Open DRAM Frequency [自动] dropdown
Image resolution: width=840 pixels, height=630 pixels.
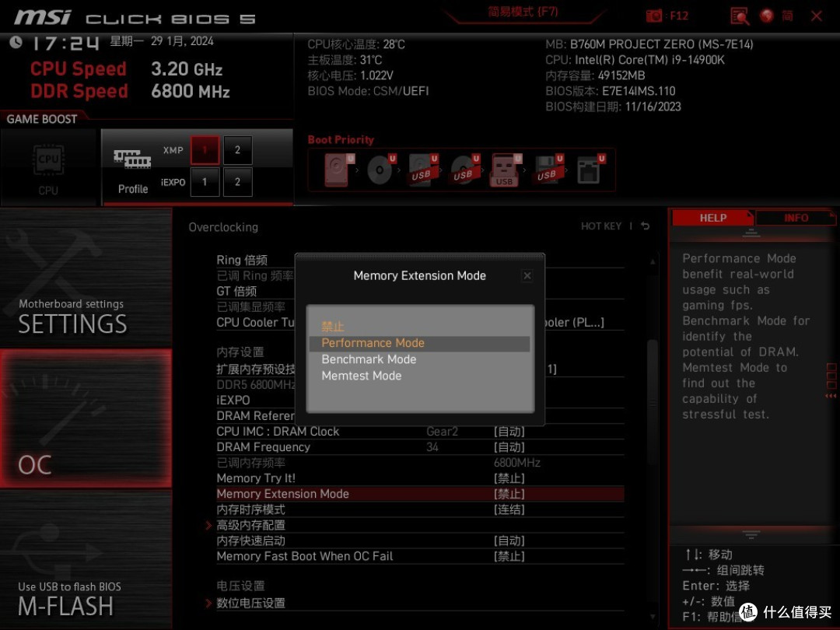(509, 447)
